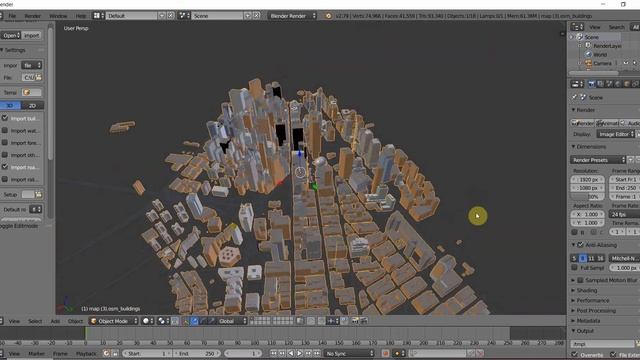The image size is (640, 360).
Task: Adjust the Default roof stepper
Action: click(36, 209)
